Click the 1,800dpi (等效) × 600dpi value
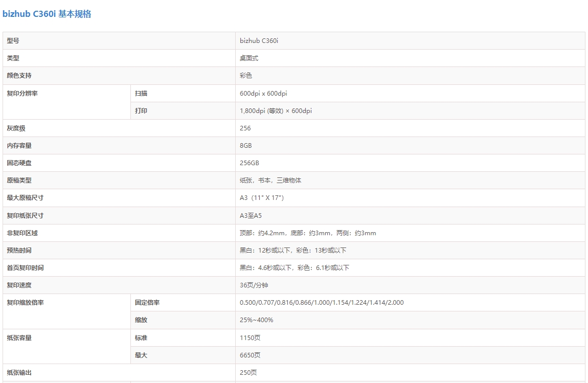588x383 pixels. (276, 111)
